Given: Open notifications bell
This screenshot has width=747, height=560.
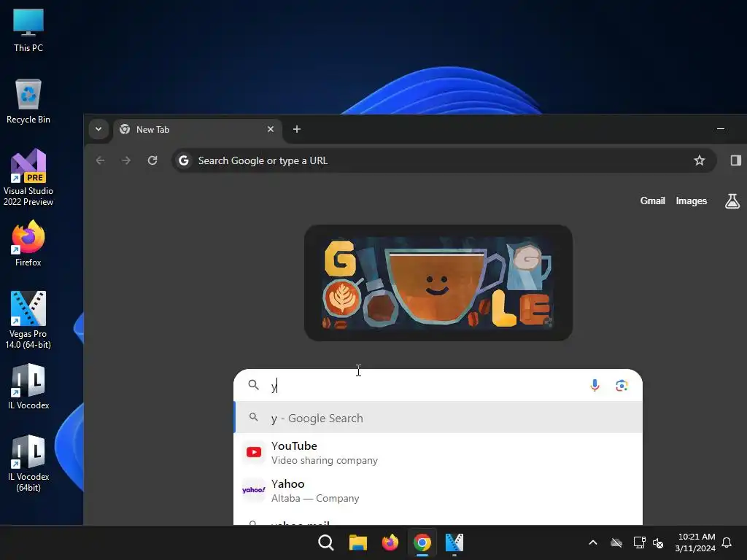Looking at the screenshot, I should tap(727, 542).
